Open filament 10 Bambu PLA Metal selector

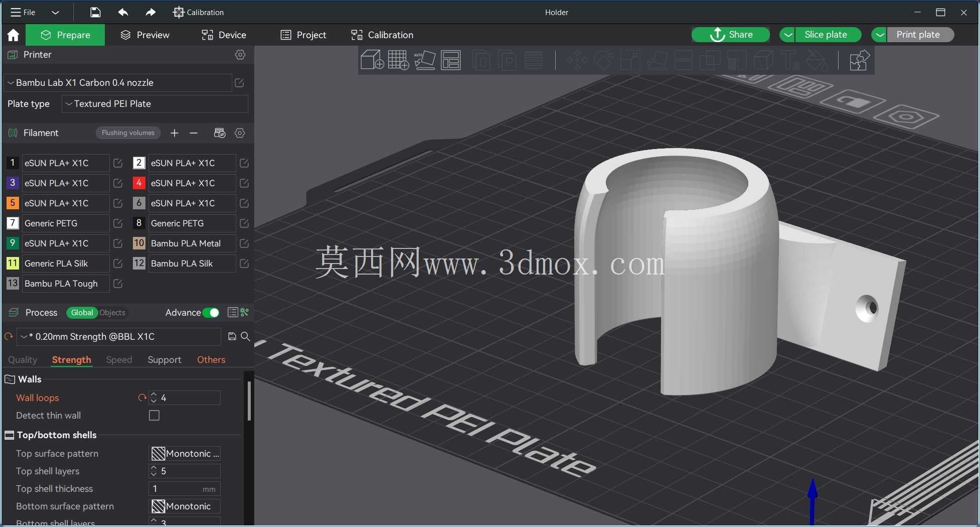click(192, 243)
